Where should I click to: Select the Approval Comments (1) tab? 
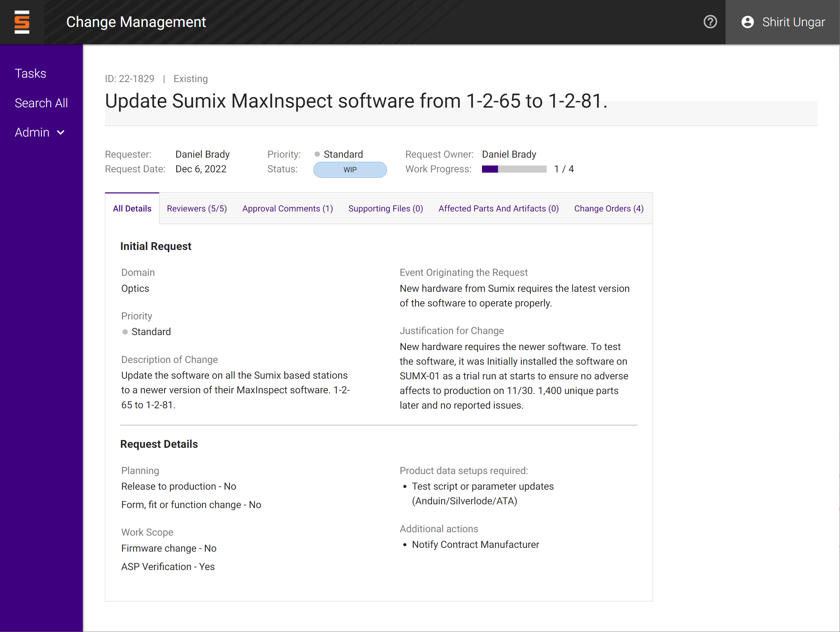coord(287,208)
